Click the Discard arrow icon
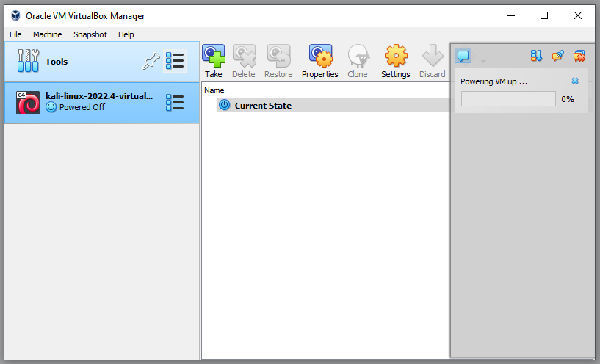The width and height of the screenshot is (600, 364). tap(432, 57)
